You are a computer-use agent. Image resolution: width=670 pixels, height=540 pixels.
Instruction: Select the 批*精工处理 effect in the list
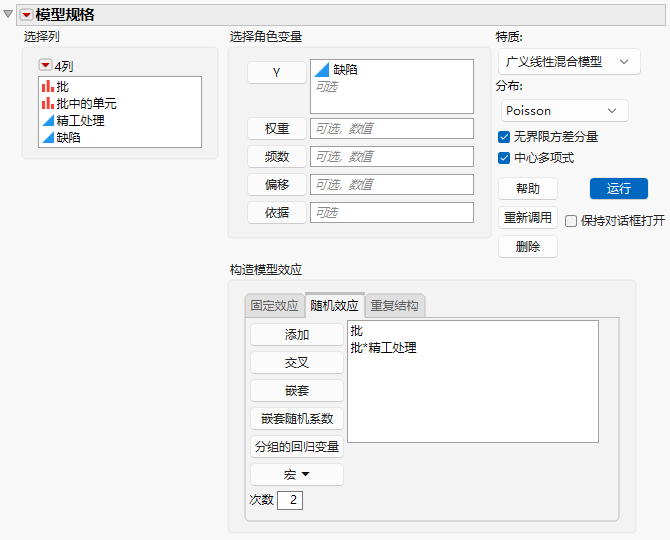[x=383, y=348]
